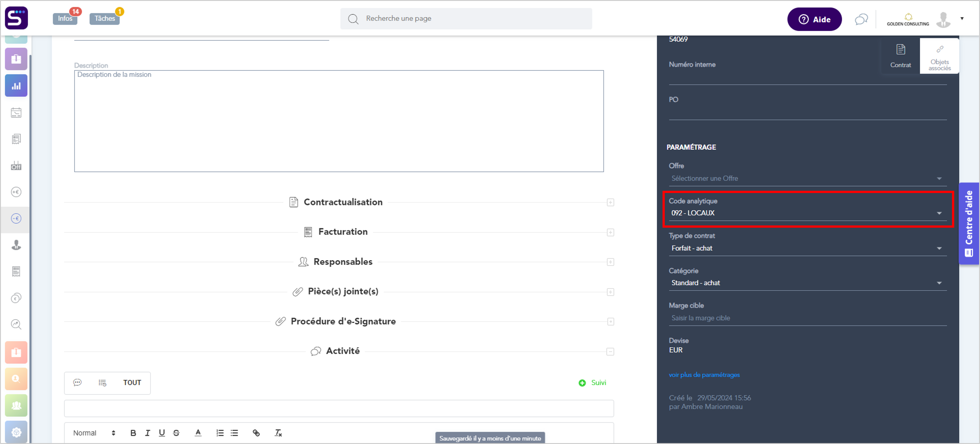
Task: Open the plus-euro sidebar icon
Action: pyautogui.click(x=16, y=192)
